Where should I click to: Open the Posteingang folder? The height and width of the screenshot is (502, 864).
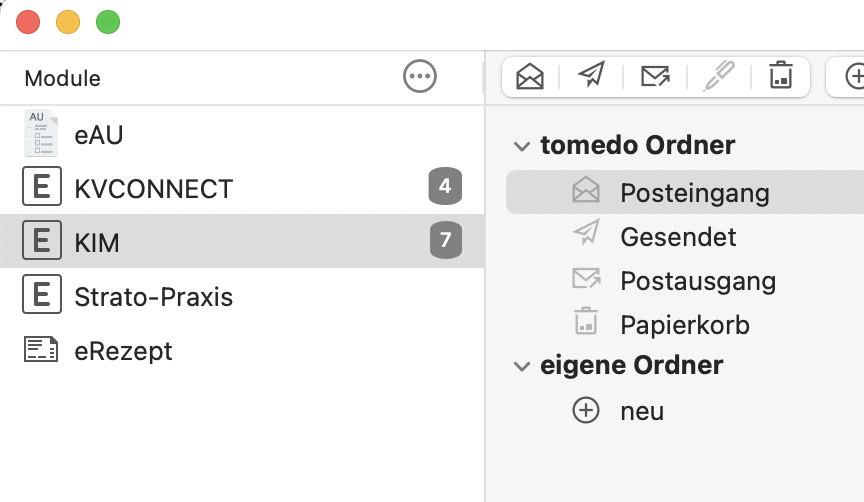tap(685, 192)
